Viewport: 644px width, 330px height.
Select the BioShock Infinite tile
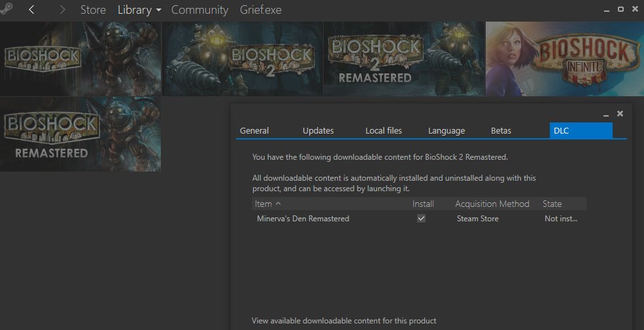pos(565,59)
